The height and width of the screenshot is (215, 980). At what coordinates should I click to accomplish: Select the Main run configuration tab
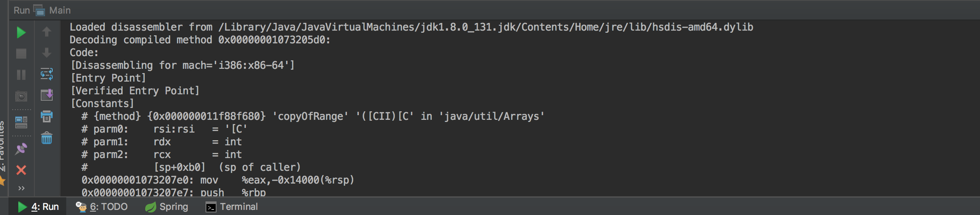(x=52, y=10)
